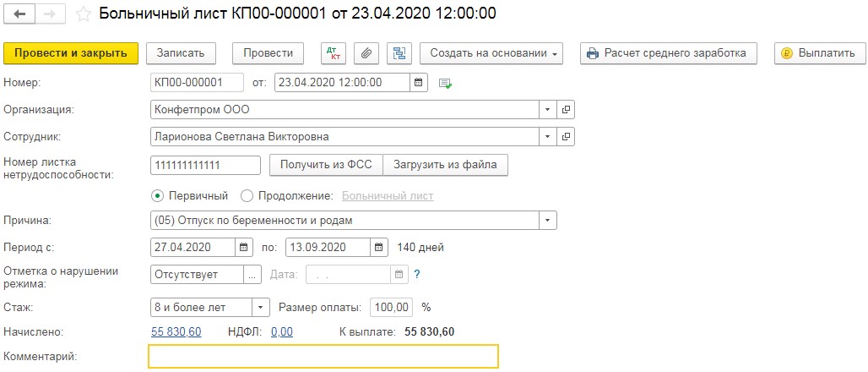868x372 pixels.
Task: Add document to favorites with star icon
Action: point(84,14)
